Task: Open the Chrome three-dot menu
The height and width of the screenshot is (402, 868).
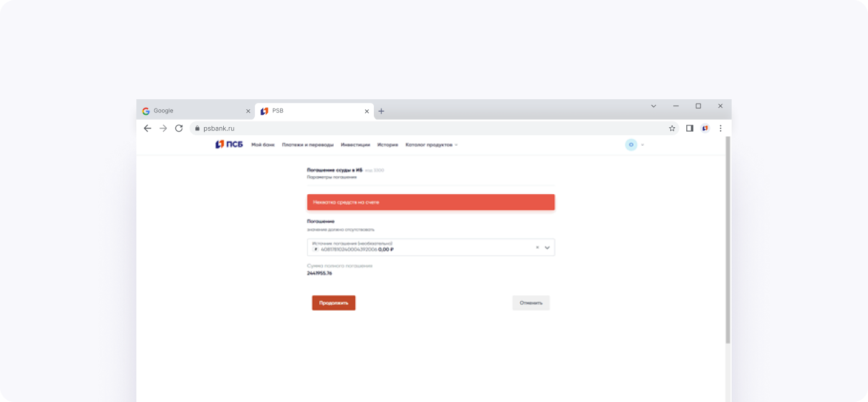Action: pos(720,128)
